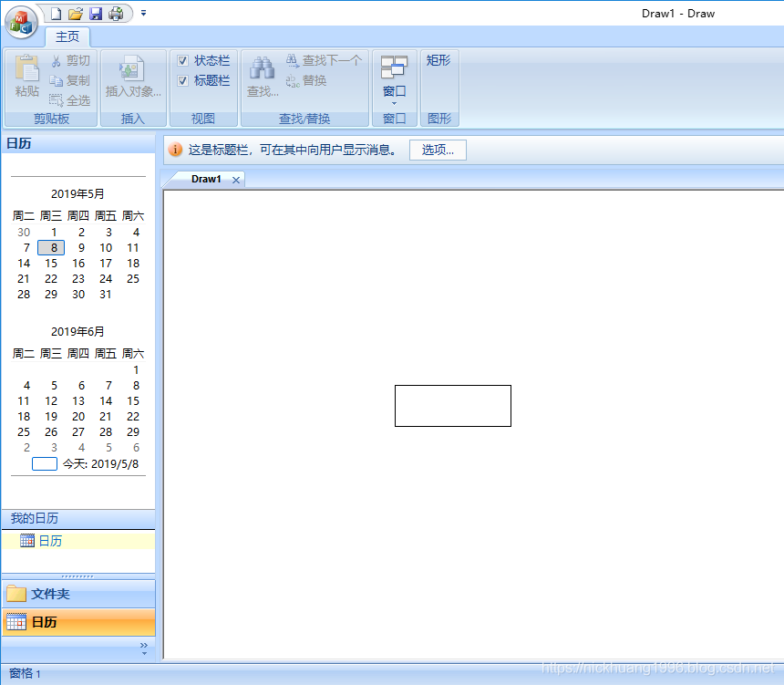Select May 31 in the calendar
Viewport: 784px width, 685px height.
click(106, 295)
